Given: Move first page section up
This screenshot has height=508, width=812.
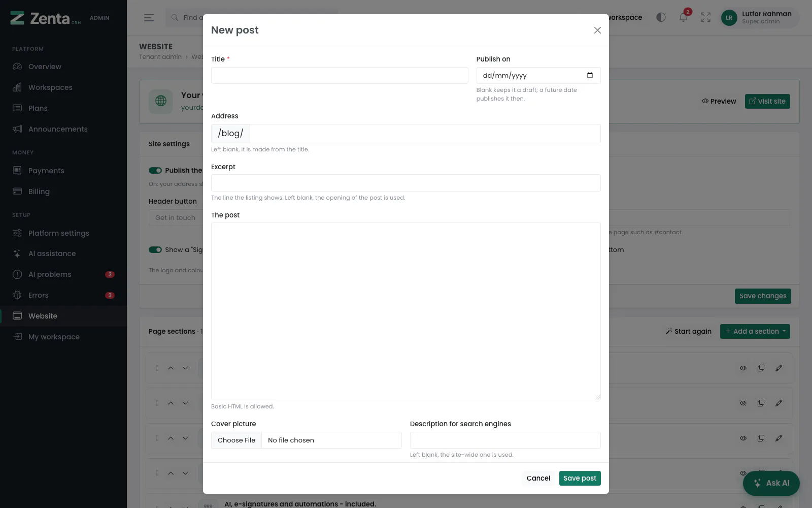Looking at the screenshot, I should point(171,368).
